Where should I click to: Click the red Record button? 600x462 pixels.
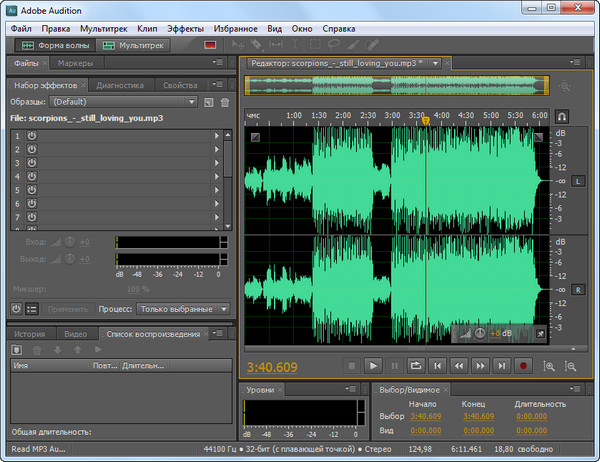tap(523, 366)
